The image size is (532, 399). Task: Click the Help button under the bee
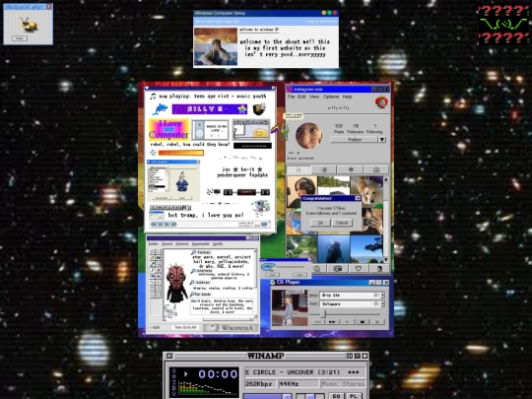click(20, 38)
